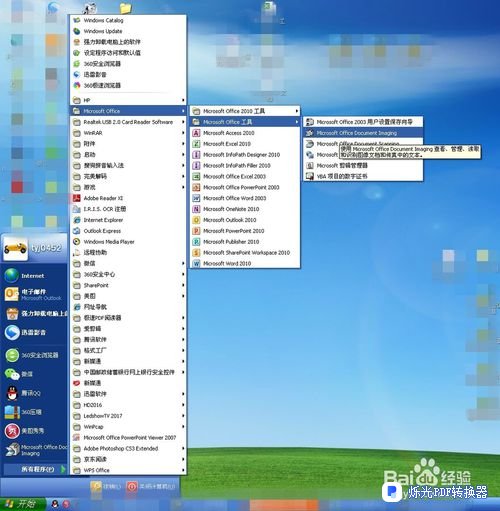The image size is (500, 511).
Task: Click the 开始 Start button
Action: [22, 504]
